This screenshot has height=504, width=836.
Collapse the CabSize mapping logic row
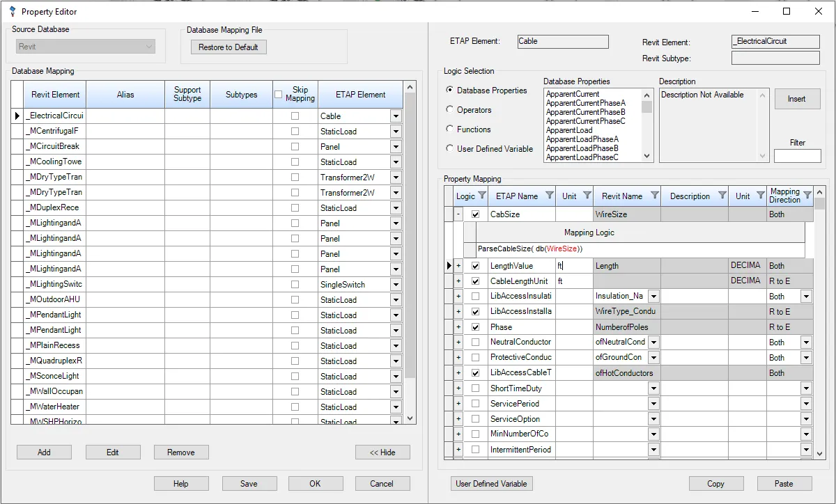(x=458, y=214)
